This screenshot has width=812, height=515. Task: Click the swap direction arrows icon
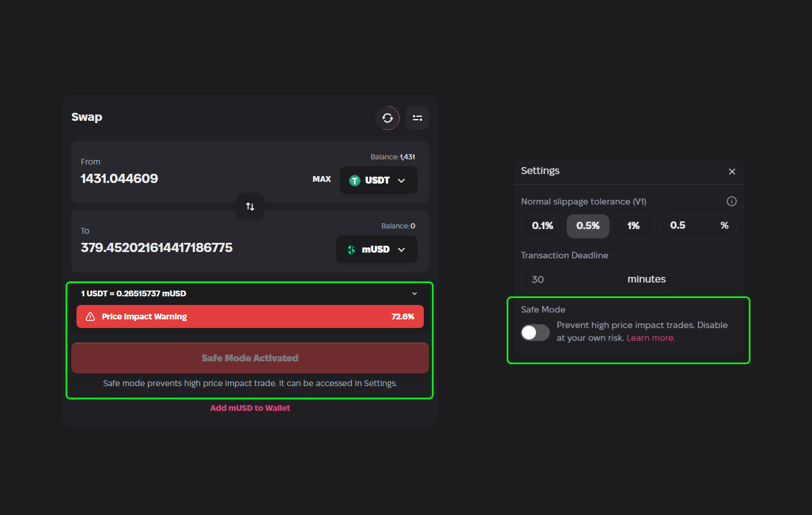point(250,207)
